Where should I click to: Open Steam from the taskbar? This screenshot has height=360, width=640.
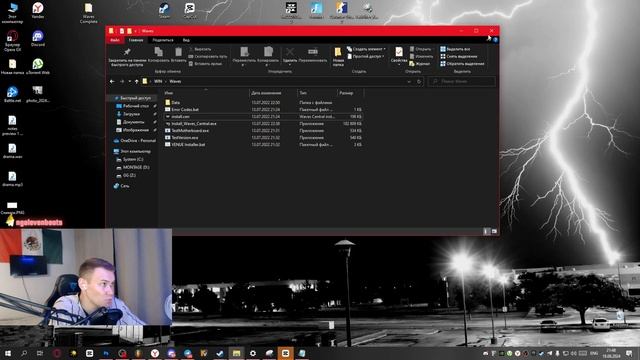(x=220, y=353)
